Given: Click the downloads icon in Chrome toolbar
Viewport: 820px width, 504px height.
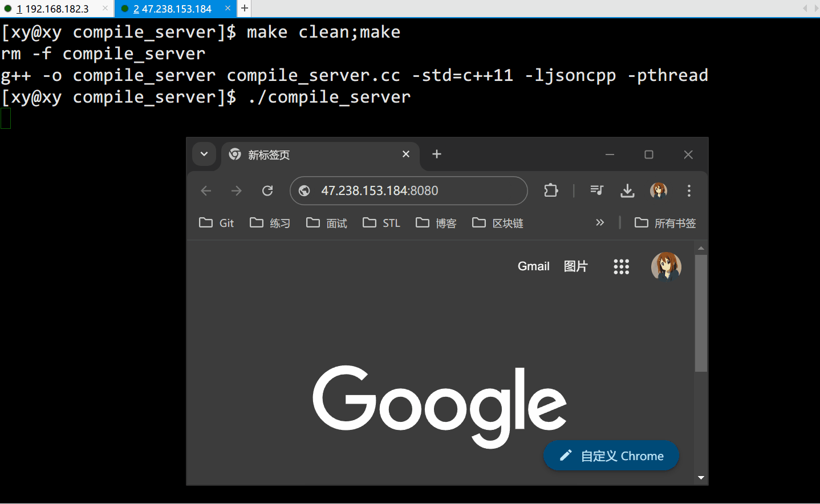Looking at the screenshot, I should (x=627, y=190).
